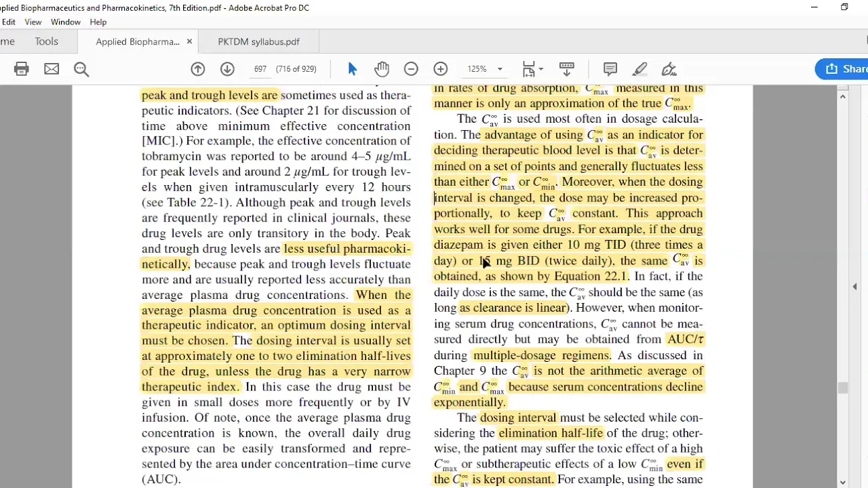The width and height of the screenshot is (868, 488).
Task: Zoom in with the plus icon
Action: click(x=441, y=69)
